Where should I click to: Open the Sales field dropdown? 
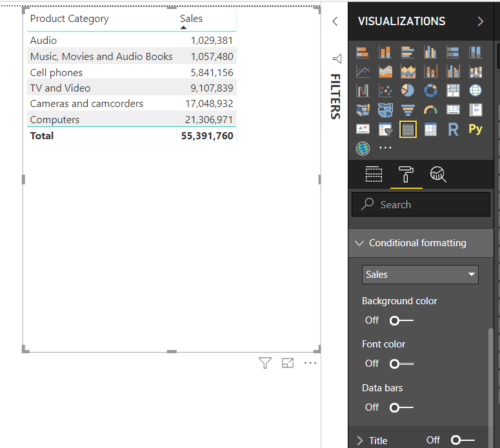click(x=420, y=275)
